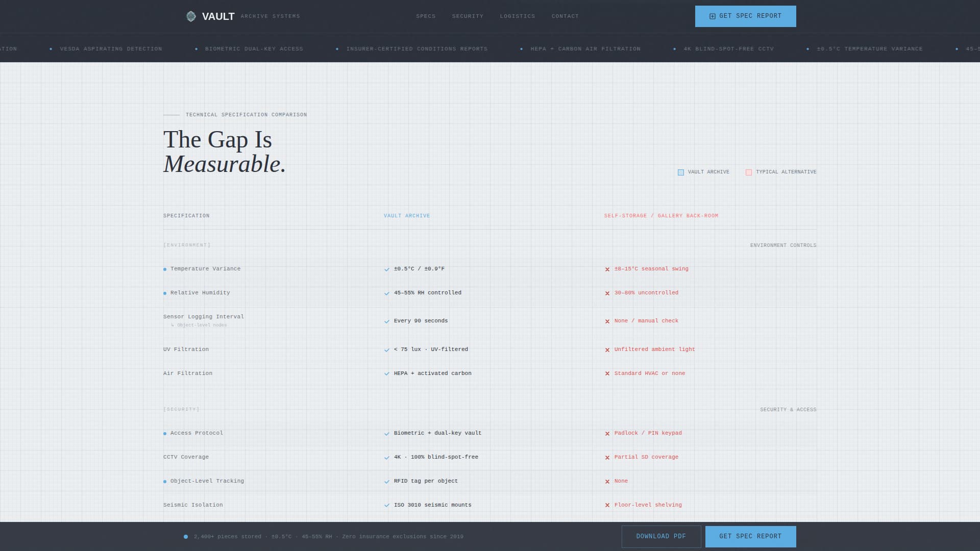Click the footer stats text about 2,400+ pieces
980x551 pixels.
pos(329,537)
